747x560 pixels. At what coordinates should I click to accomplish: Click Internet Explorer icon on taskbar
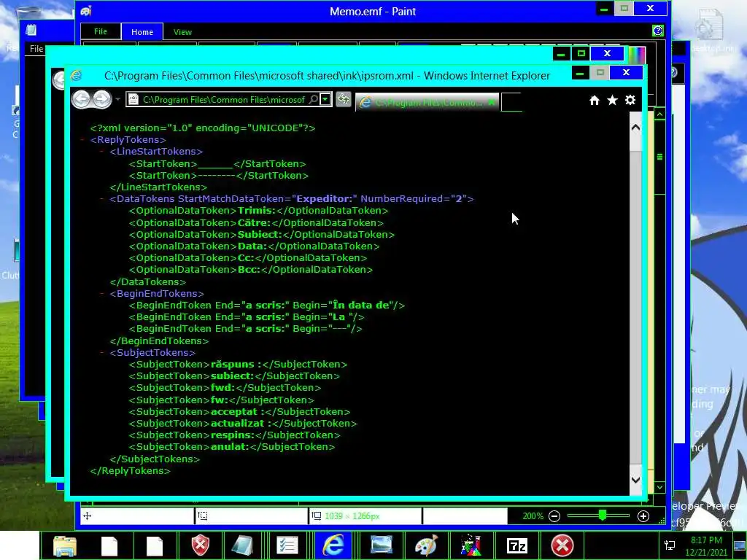[x=333, y=545]
